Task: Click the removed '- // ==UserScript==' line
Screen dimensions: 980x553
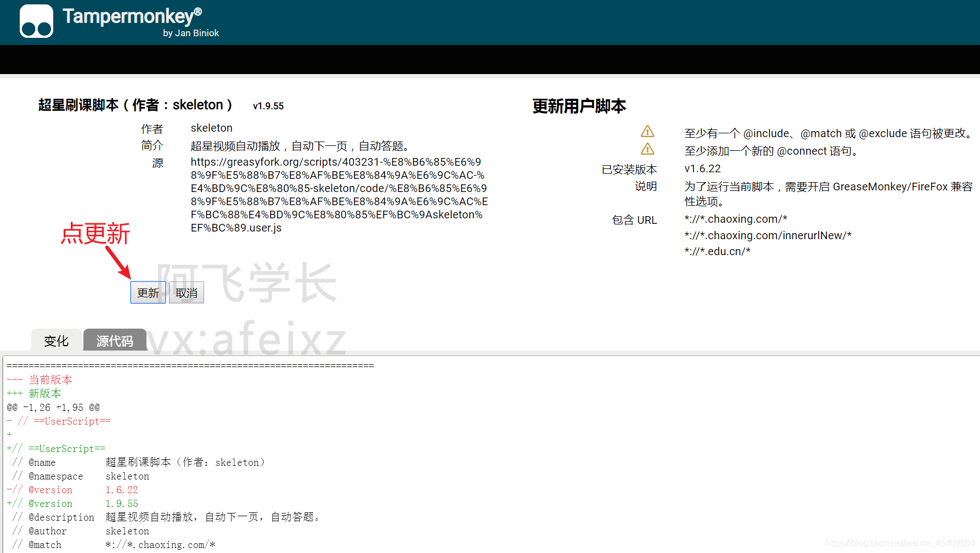Action: (x=59, y=421)
